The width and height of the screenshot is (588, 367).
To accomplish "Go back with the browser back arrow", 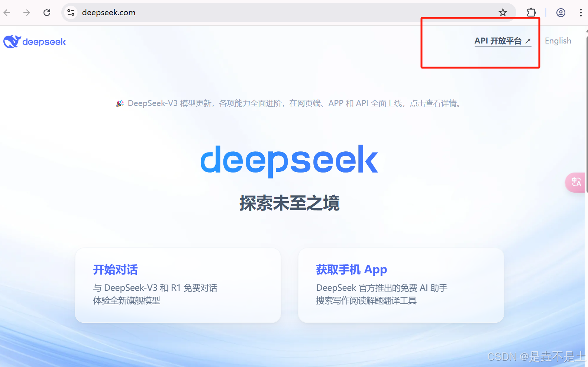I will coord(7,13).
